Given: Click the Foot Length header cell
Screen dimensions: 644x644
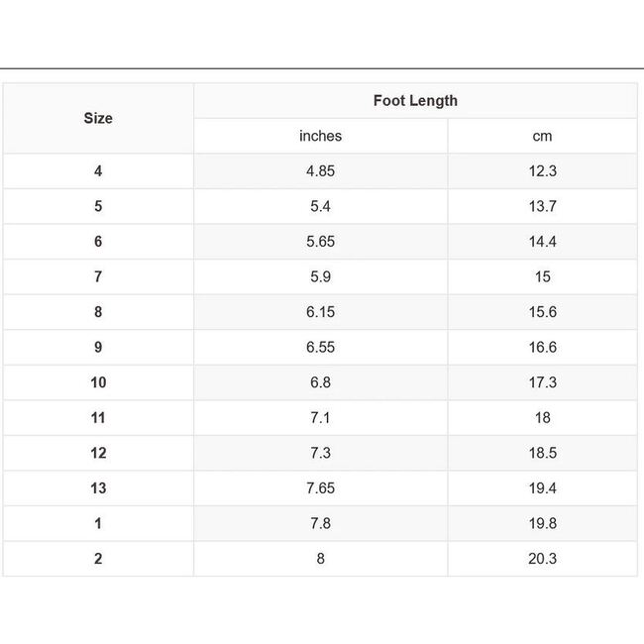Looking at the screenshot, I should click(x=415, y=101).
